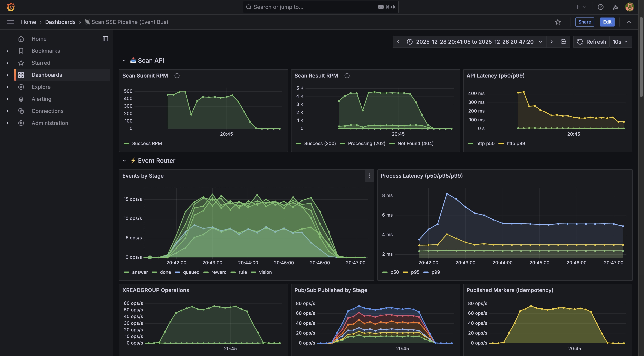Viewport: 644px width, 356px height.
Task: Focus the Search or jump to field
Action: click(x=315, y=7)
